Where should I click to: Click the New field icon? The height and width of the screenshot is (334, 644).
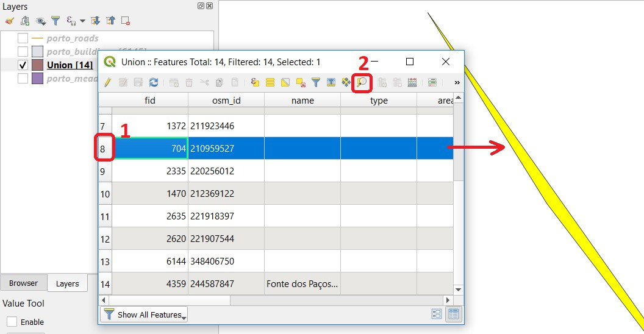(x=382, y=82)
